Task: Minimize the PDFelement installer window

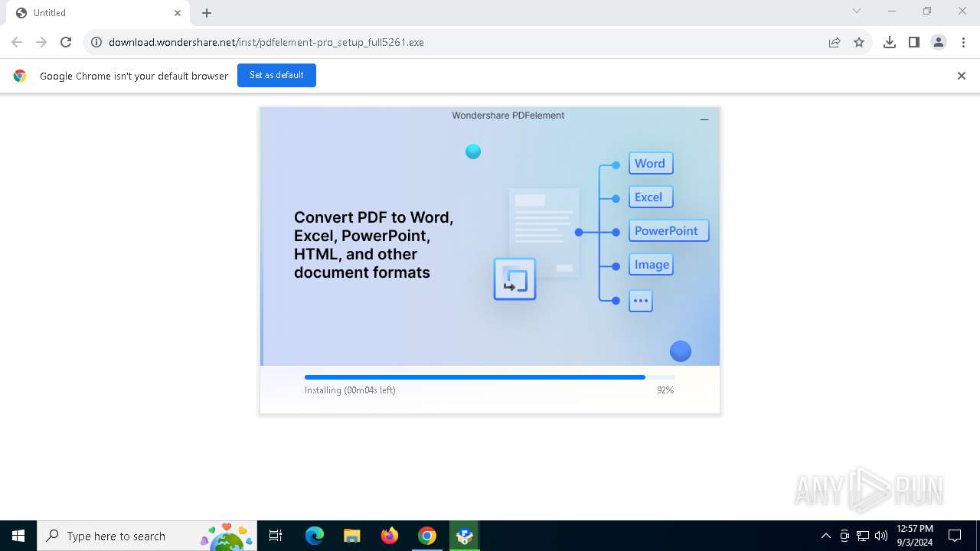Action: (704, 119)
